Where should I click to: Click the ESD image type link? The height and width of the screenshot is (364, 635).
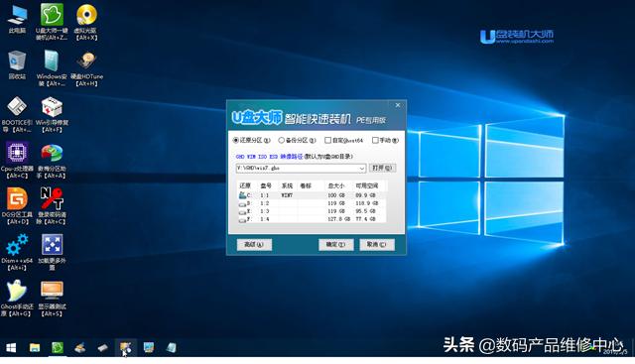coord(274,157)
